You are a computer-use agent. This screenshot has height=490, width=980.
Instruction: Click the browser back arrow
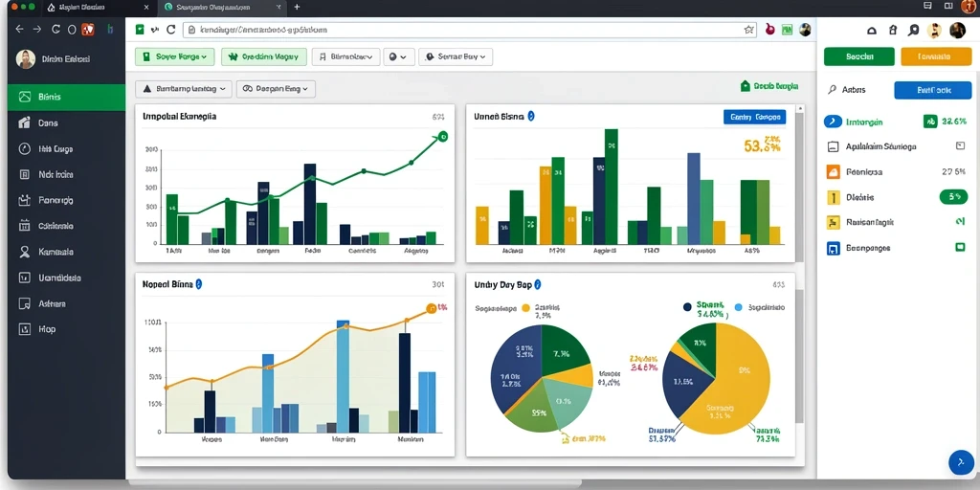click(19, 29)
